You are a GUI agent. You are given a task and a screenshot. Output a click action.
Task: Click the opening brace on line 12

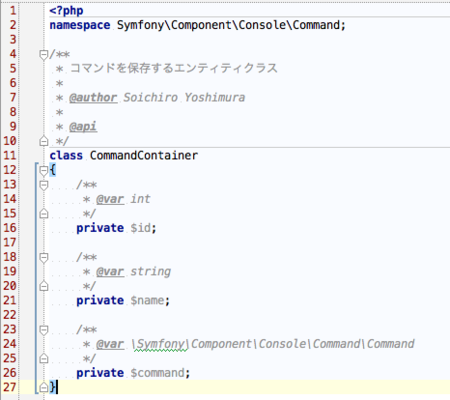click(x=53, y=170)
